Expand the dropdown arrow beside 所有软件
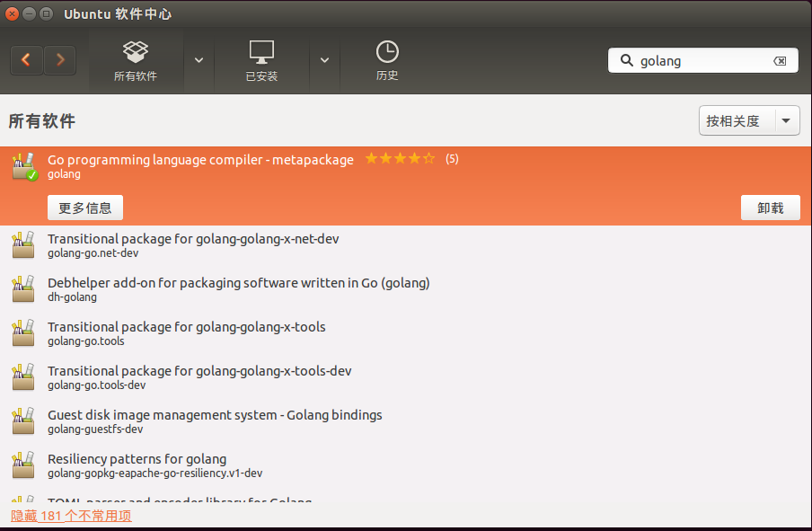812x531 pixels. click(x=199, y=60)
